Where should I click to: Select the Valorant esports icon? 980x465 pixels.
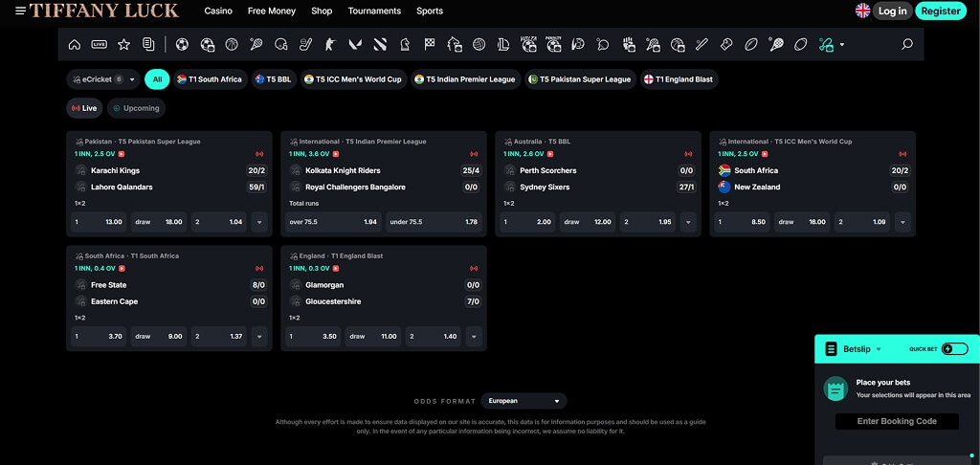pos(356,44)
